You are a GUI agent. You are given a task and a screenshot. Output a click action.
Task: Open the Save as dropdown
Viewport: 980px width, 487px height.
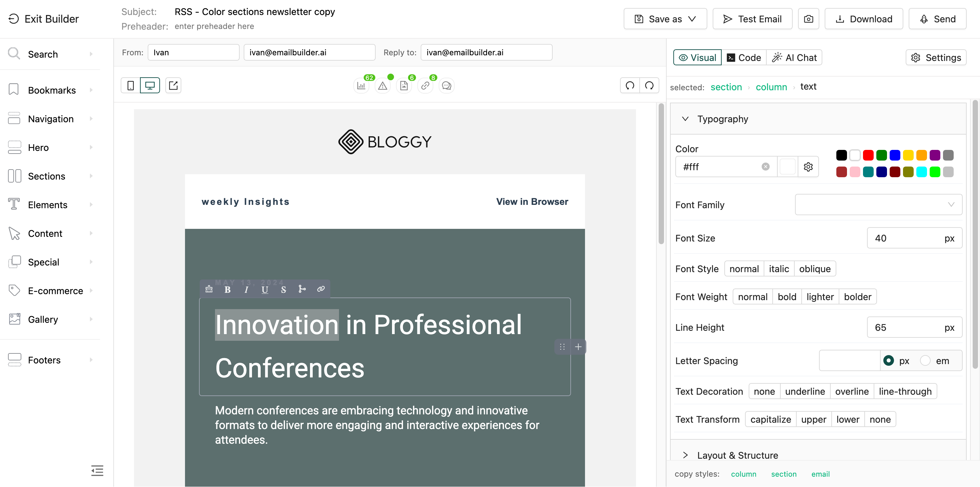665,19
